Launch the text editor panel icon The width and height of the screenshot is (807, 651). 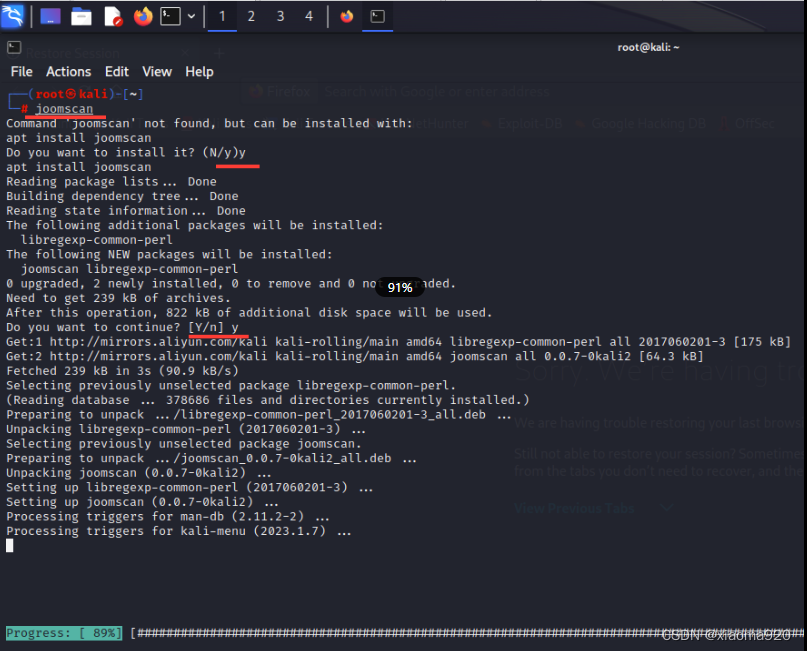point(113,16)
